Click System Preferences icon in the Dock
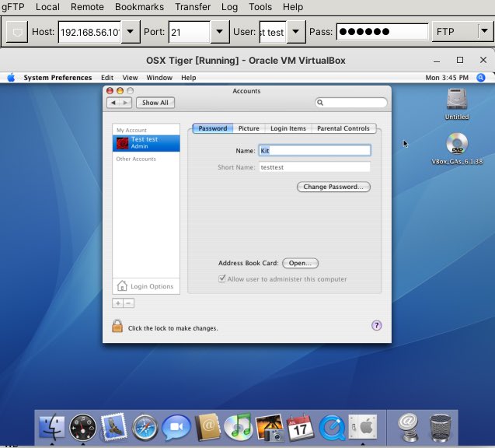The width and height of the screenshot is (495, 448). [x=363, y=427]
